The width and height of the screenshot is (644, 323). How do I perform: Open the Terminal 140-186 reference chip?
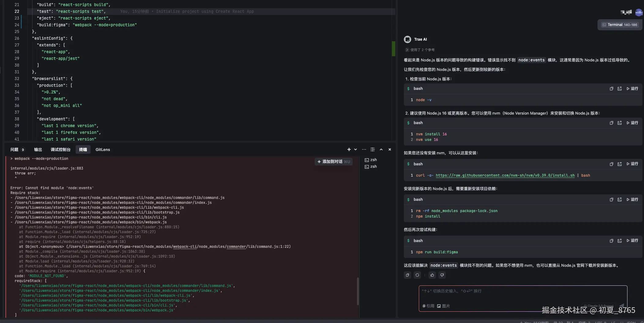click(x=620, y=25)
